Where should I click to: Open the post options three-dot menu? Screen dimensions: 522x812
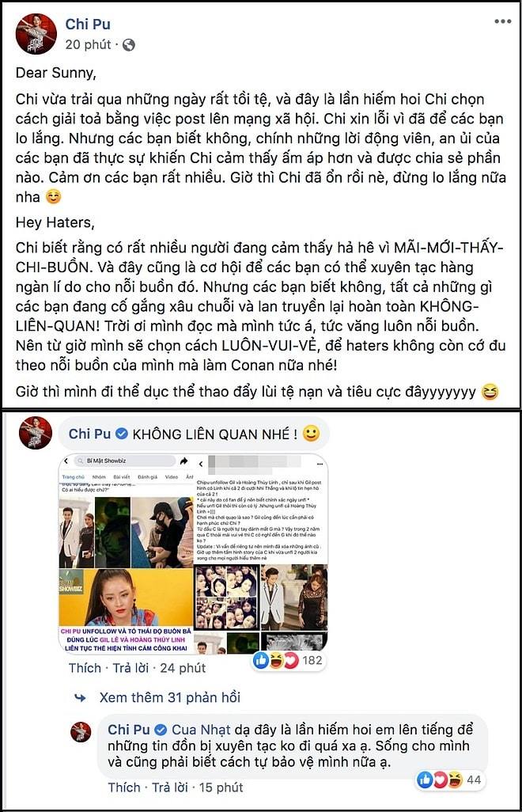(x=502, y=21)
